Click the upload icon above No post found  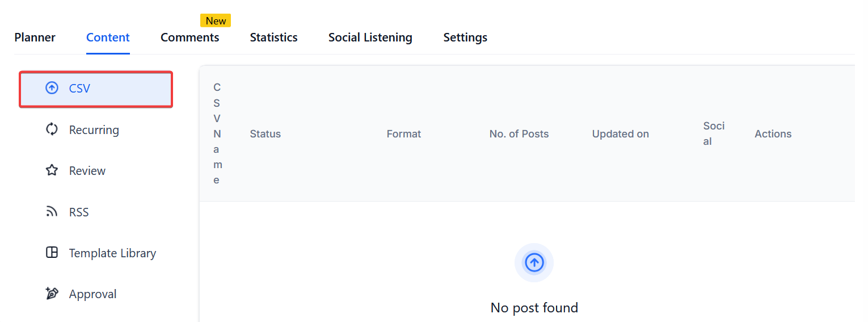coord(534,262)
